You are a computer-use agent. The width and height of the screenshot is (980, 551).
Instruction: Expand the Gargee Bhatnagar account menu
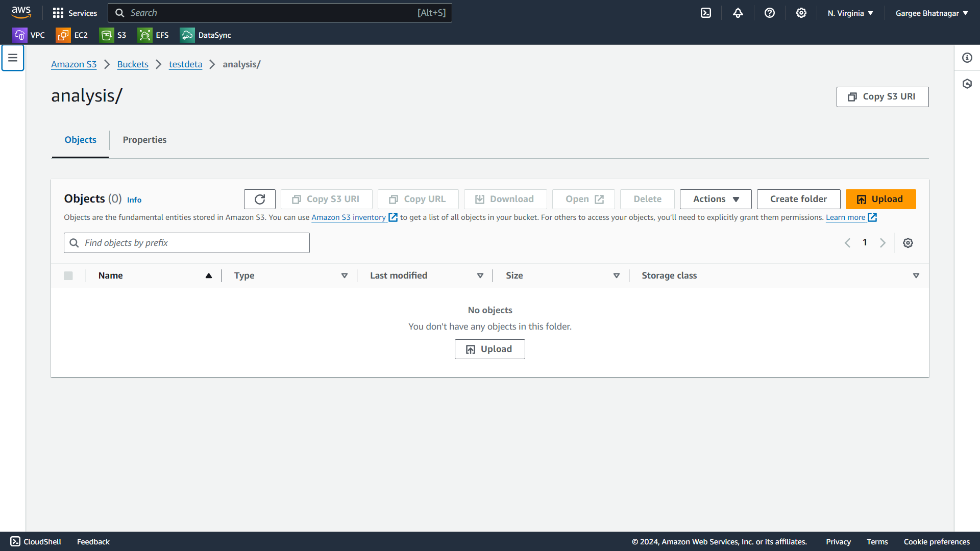(x=932, y=13)
